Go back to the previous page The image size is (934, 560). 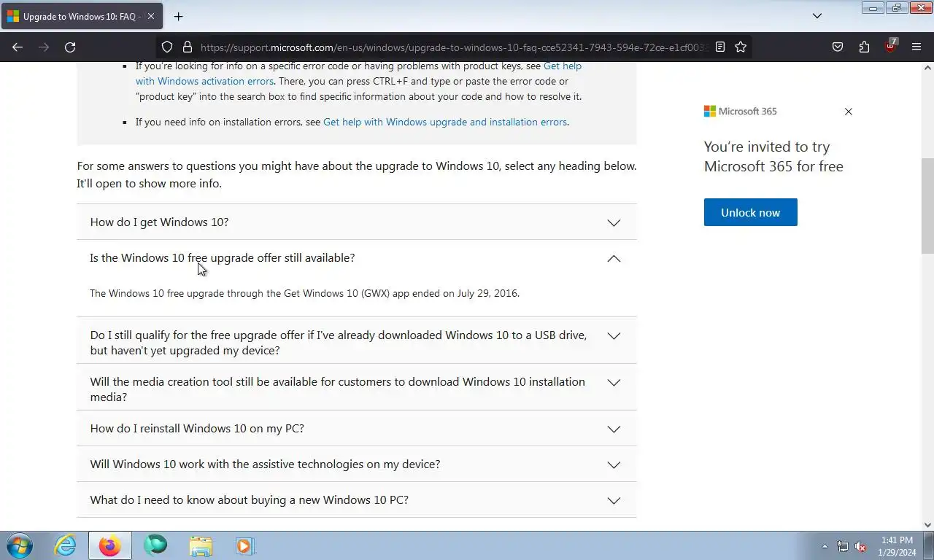click(18, 47)
